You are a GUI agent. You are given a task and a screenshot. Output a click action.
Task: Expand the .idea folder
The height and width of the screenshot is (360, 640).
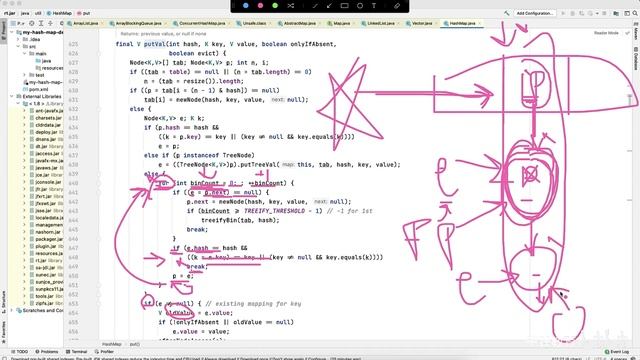(18, 39)
